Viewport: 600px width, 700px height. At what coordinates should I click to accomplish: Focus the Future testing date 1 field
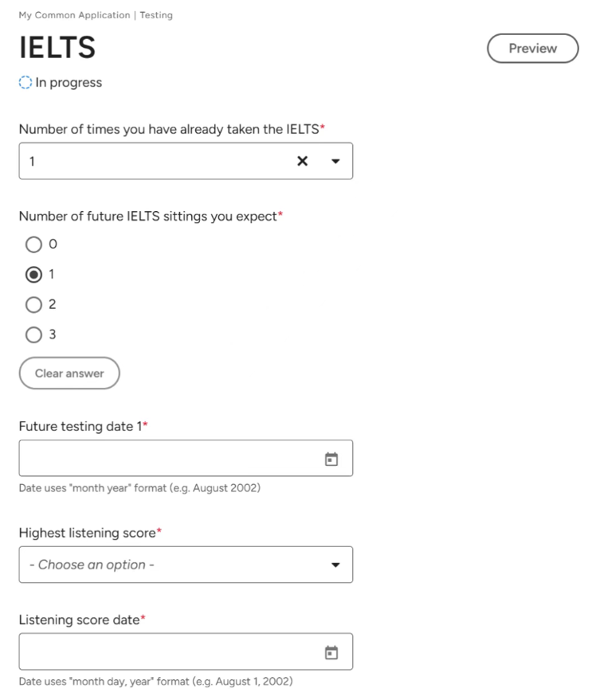click(186, 459)
